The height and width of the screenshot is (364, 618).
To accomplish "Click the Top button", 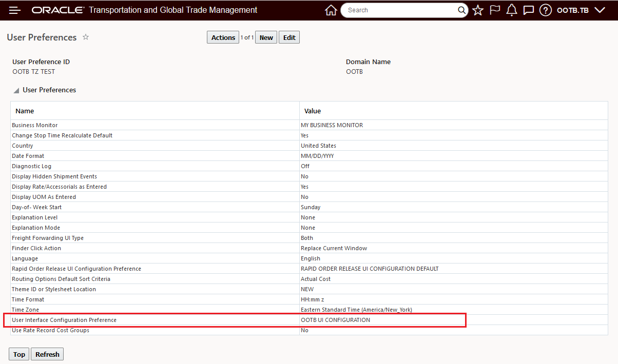I will (x=20, y=354).
